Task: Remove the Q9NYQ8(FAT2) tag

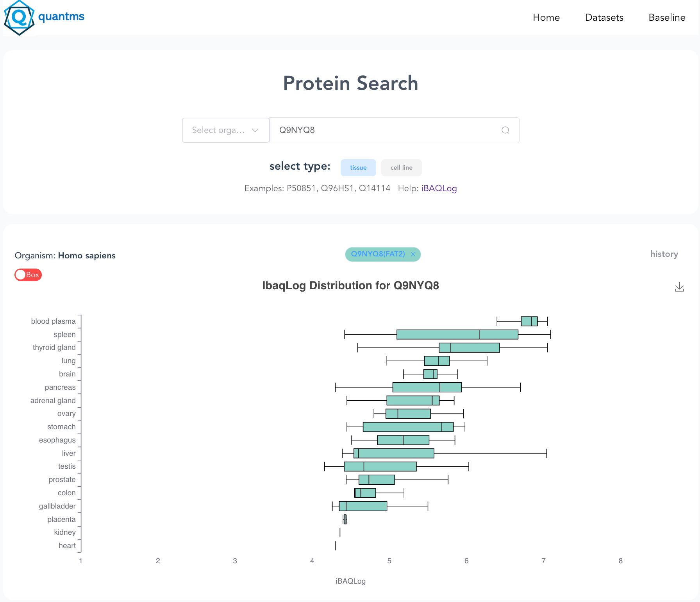Action: point(413,254)
